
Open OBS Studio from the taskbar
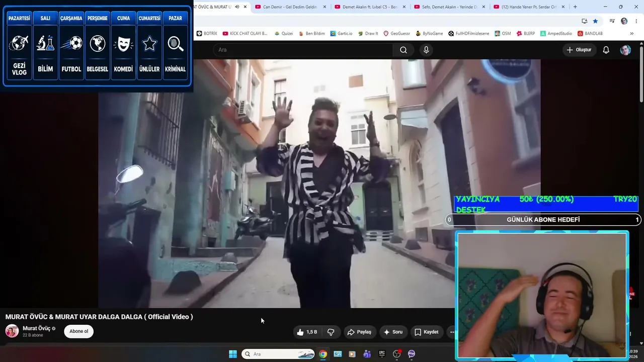point(397,354)
